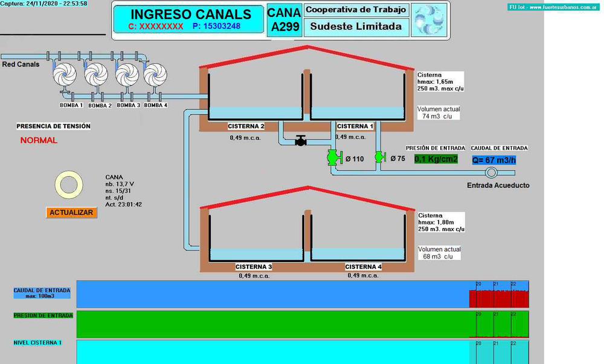Click the CISTERNA 1 label
Screen dimensions: 604x364
[x=355, y=126]
